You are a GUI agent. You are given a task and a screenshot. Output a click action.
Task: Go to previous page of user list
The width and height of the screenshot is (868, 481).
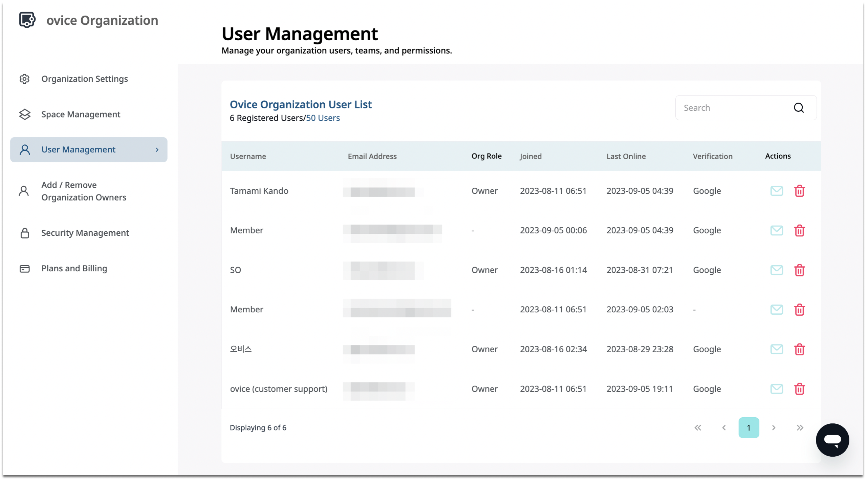[x=724, y=428]
